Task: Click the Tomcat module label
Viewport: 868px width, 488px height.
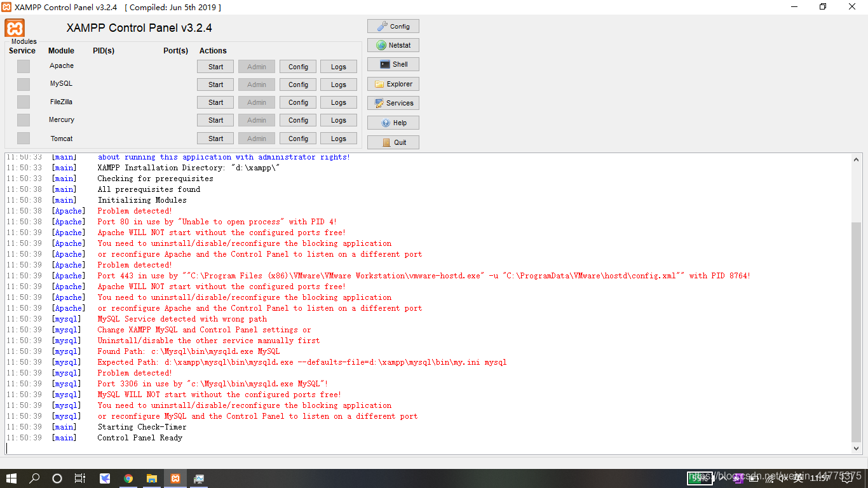Action: (x=62, y=139)
